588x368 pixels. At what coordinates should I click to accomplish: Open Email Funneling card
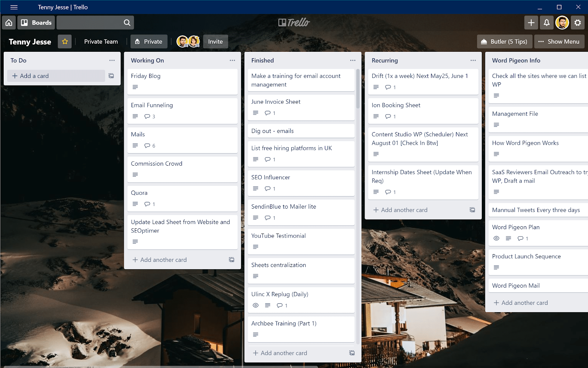point(183,111)
